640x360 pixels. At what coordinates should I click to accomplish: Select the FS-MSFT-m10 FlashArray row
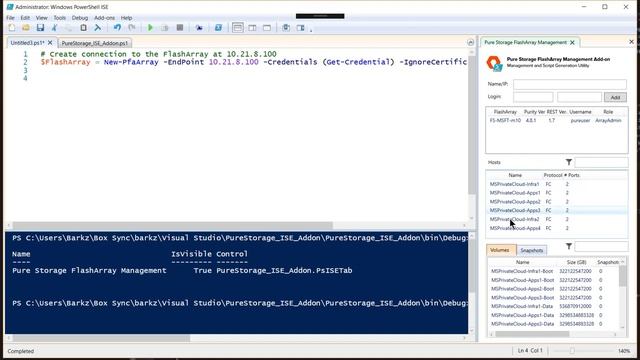(x=556, y=120)
